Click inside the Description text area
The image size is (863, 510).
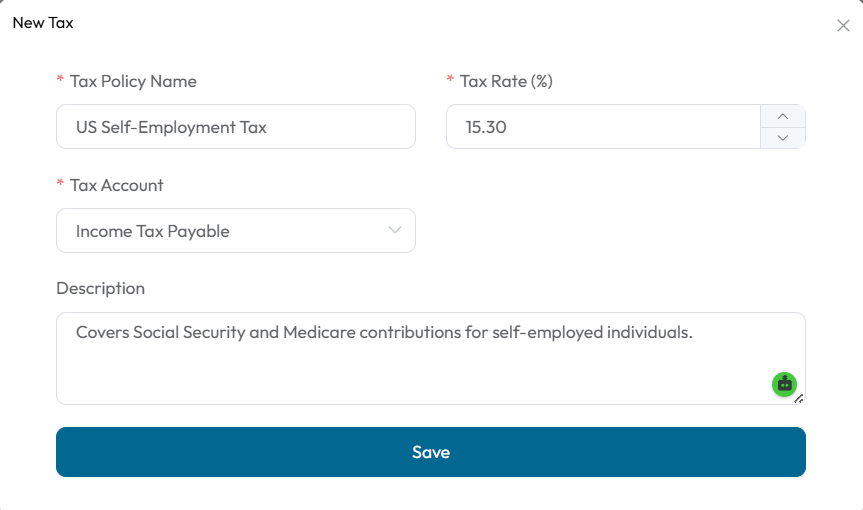click(431, 359)
